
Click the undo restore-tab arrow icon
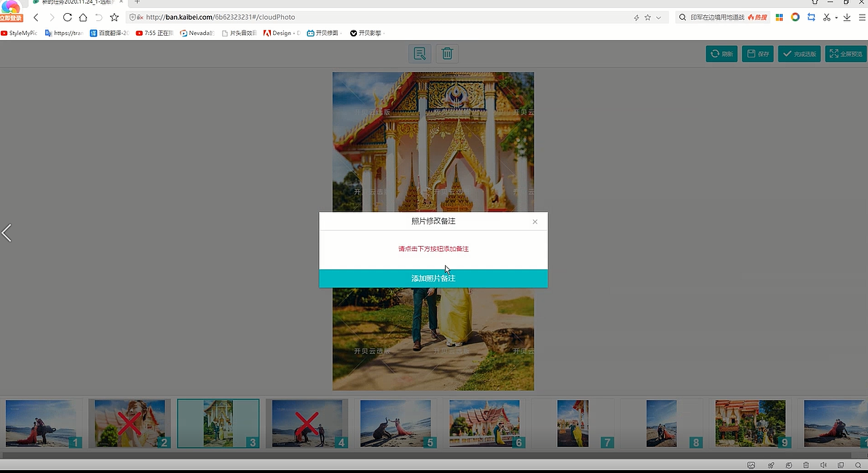(98, 17)
